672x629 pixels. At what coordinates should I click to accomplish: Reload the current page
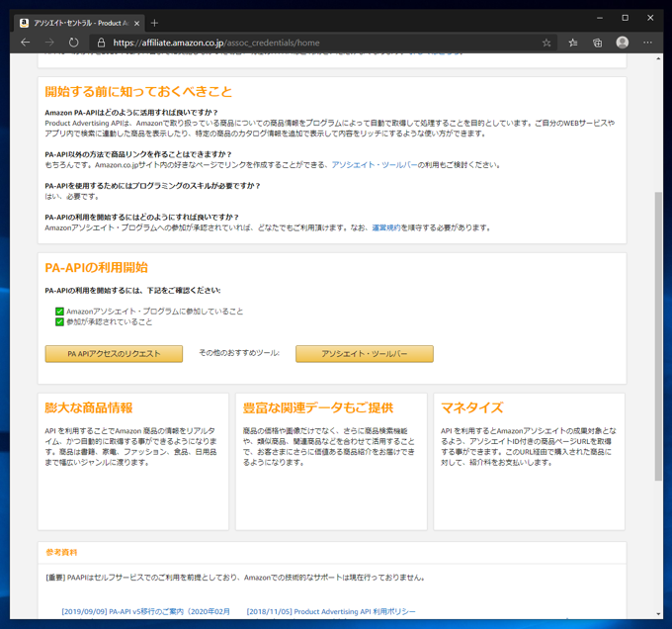pyautogui.click(x=74, y=43)
